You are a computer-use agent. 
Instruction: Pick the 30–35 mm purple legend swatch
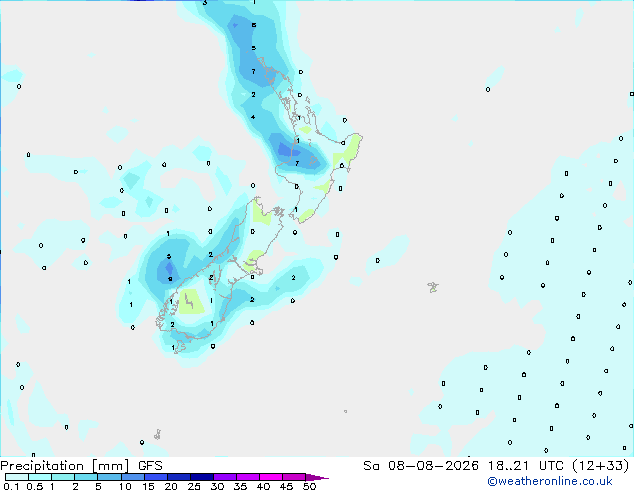225,477
